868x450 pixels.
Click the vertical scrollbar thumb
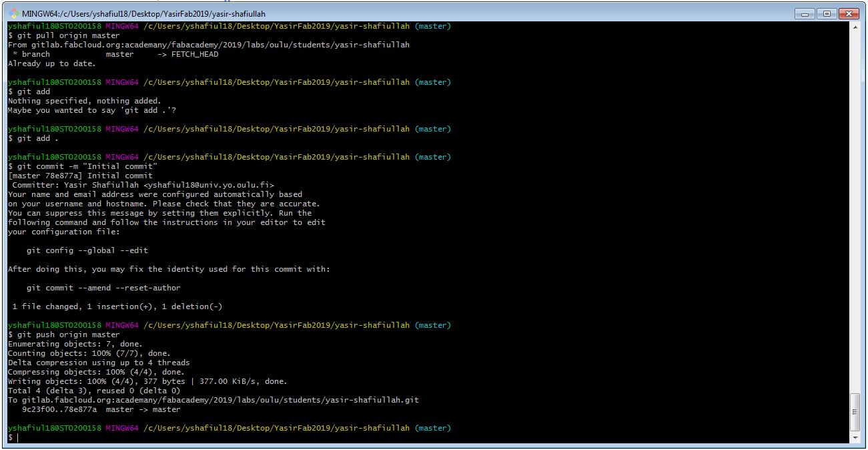coord(856,412)
